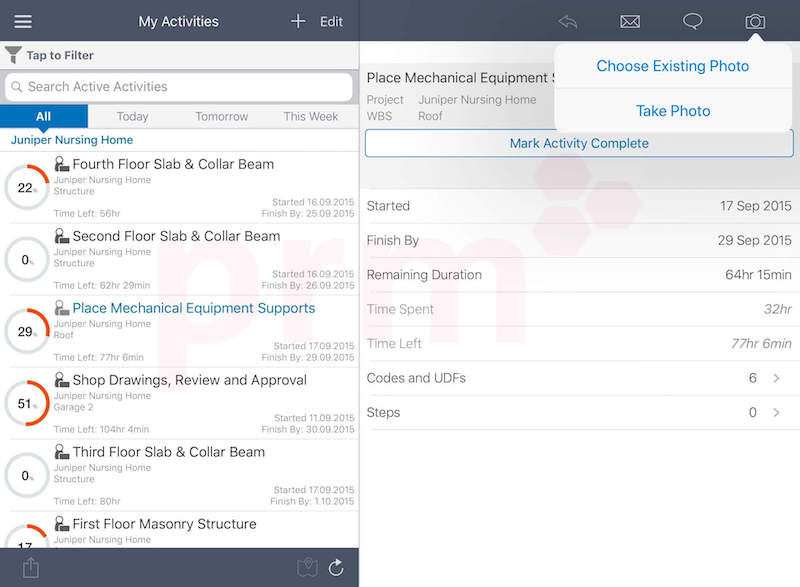This screenshot has width=800, height=587.
Task: Click the Search Active Activities field
Action: click(x=179, y=87)
